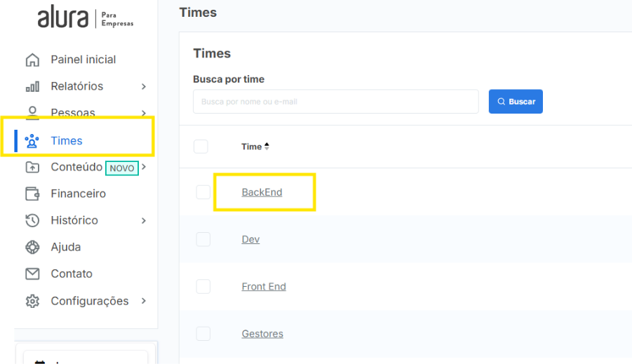
Task: Check the Dev team checkbox
Action: click(x=203, y=239)
